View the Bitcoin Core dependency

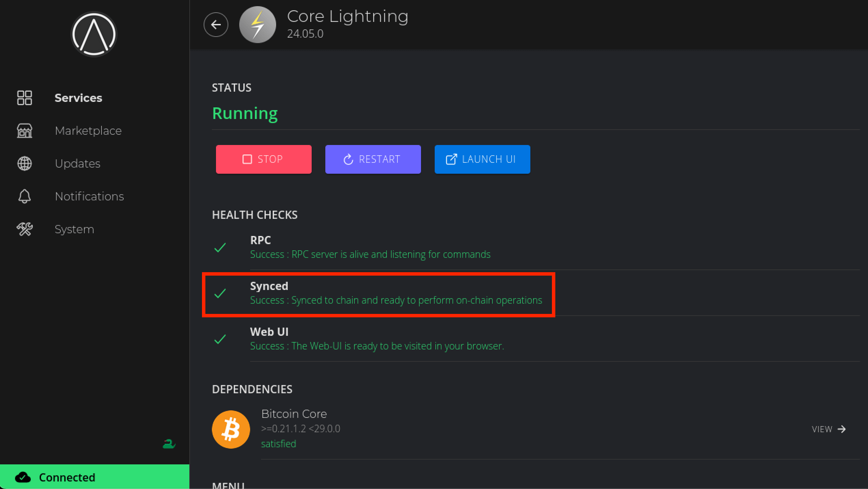[x=828, y=429]
